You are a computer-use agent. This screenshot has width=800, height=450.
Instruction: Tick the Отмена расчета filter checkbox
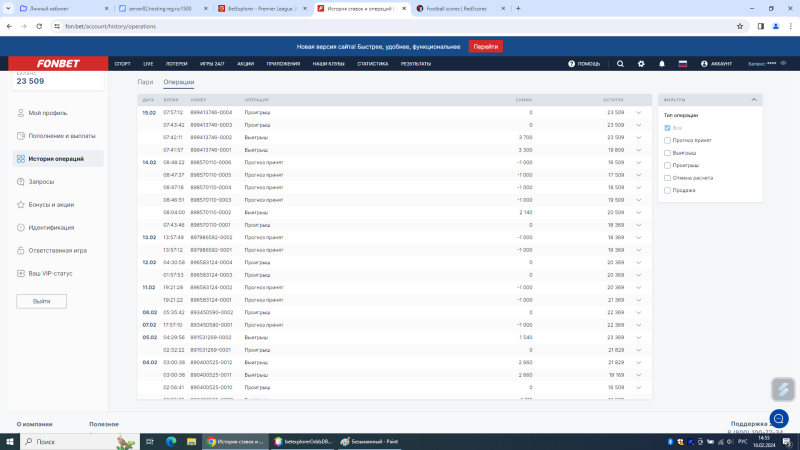click(x=668, y=177)
